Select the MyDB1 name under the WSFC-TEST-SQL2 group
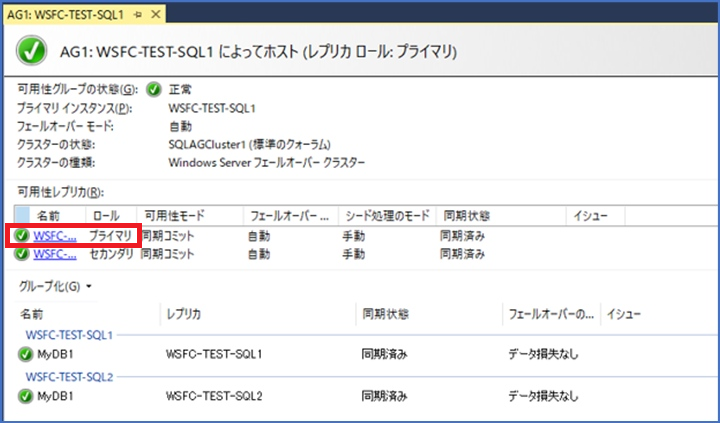Viewport: 720px width, 423px height. click(55, 396)
